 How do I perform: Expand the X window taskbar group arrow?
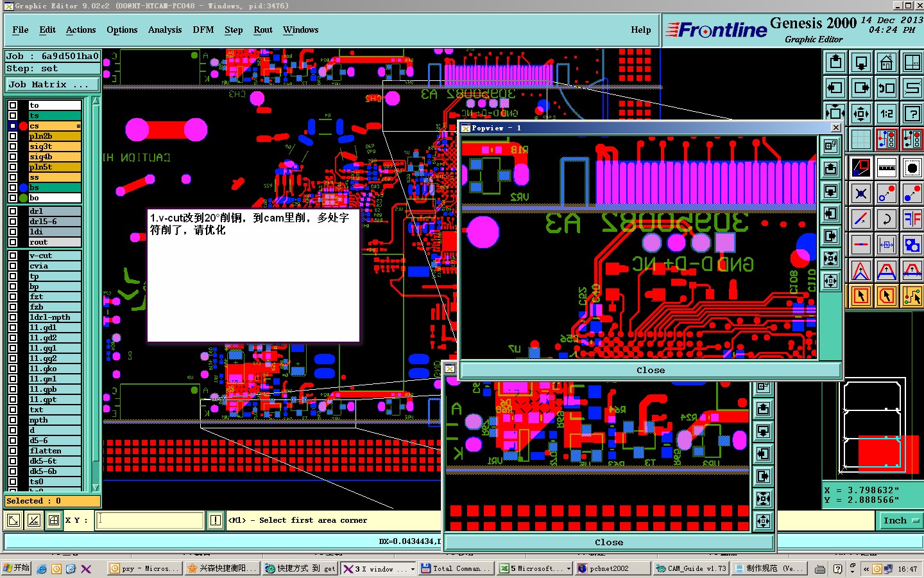(x=413, y=569)
